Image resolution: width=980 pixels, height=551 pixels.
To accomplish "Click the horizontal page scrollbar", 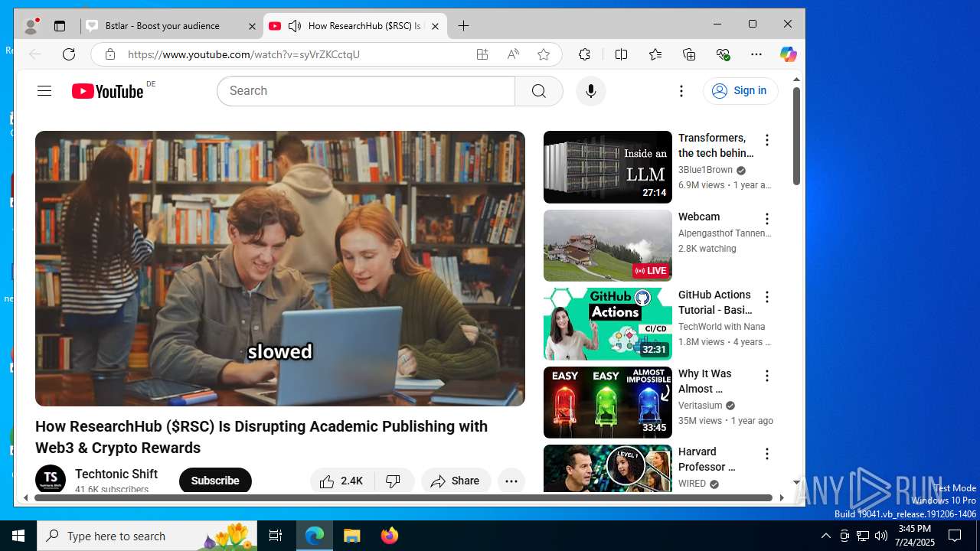I will [403, 497].
